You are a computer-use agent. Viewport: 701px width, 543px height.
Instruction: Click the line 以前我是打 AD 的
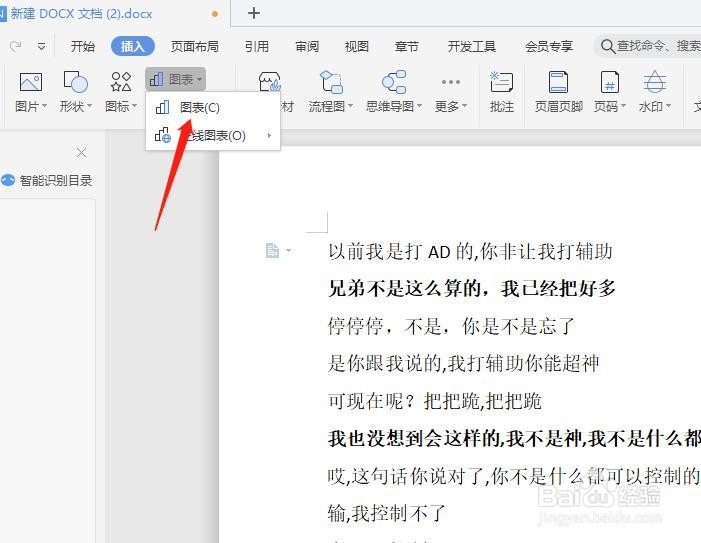click(470, 251)
